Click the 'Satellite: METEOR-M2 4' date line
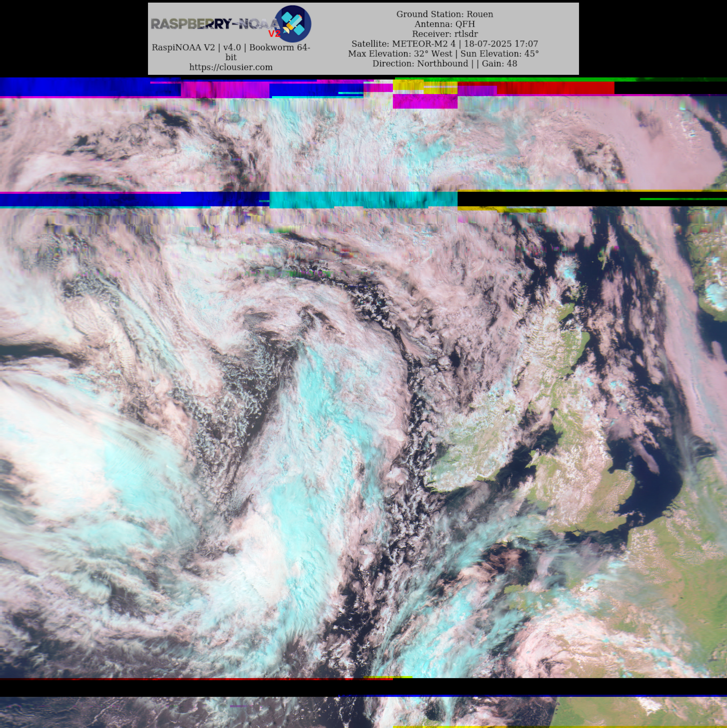The width and height of the screenshot is (727, 728). (445, 44)
